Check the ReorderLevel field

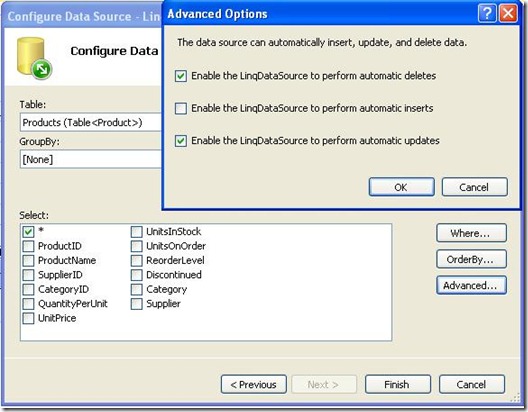[x=136, y=260]
